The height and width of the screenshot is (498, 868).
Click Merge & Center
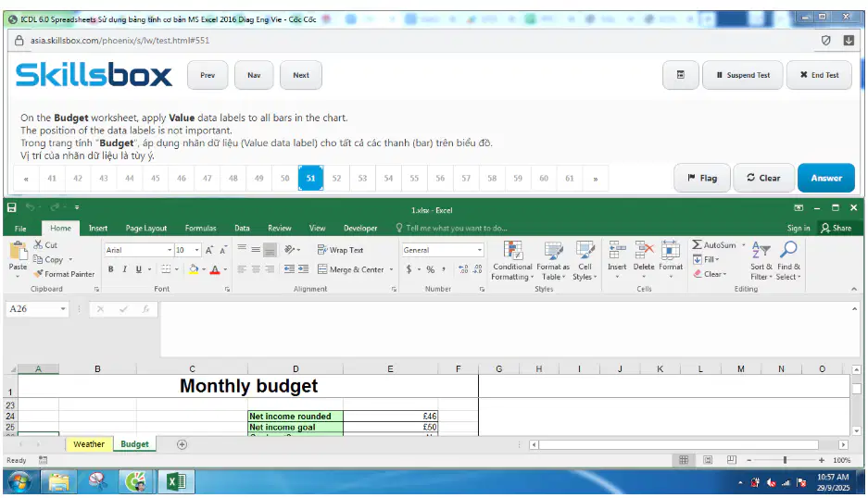click(351, 269)
